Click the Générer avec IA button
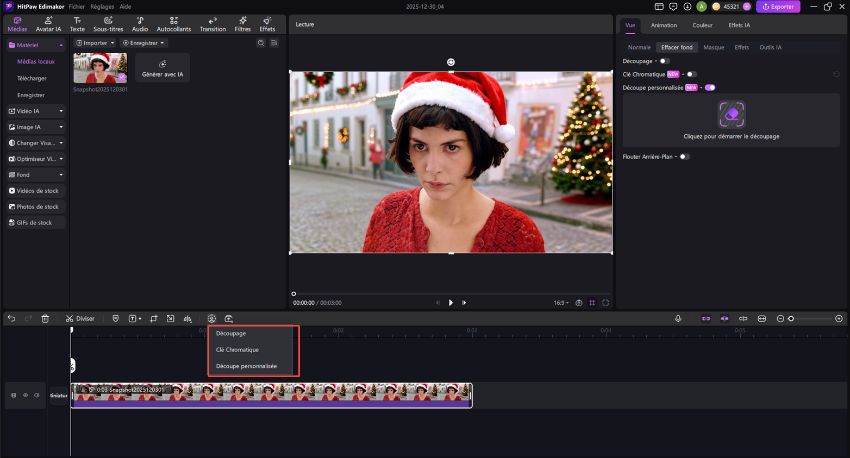The image size is (850, 458). point(162,68)
